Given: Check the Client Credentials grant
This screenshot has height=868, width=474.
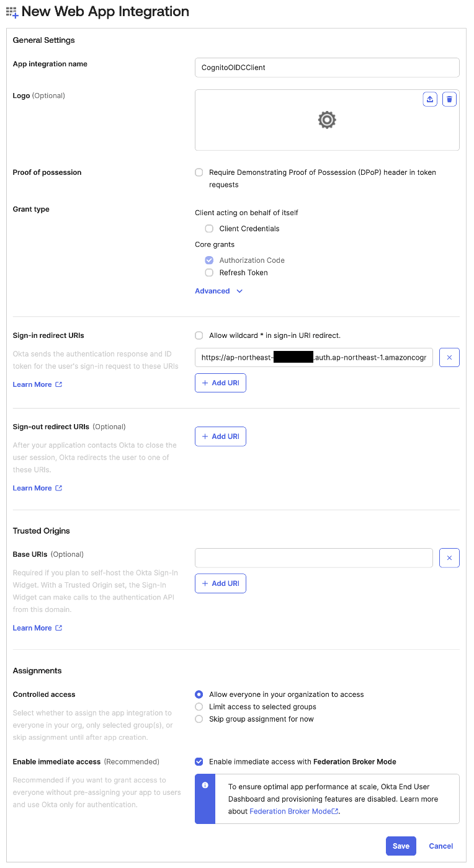Looking at the screenshot, I should (x=209, y=229).
